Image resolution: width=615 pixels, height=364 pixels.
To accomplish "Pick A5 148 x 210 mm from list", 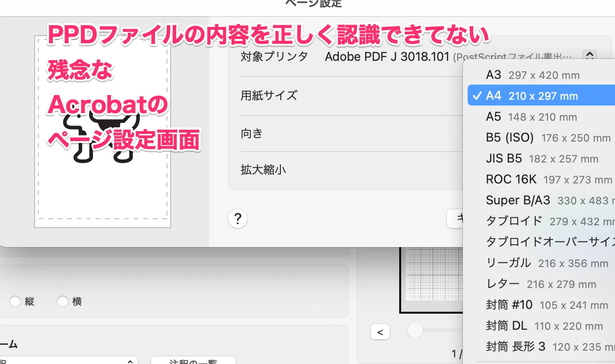I will [x=541, y=117].
